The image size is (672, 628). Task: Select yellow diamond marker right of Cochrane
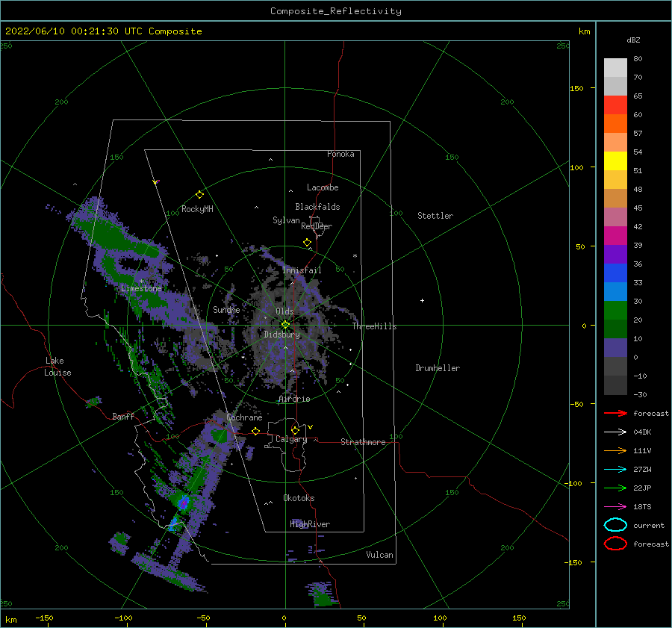tap(255, 431)
